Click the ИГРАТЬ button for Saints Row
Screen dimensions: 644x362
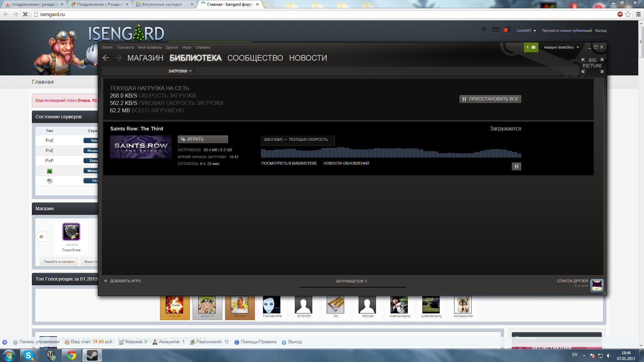coord(203,139)
